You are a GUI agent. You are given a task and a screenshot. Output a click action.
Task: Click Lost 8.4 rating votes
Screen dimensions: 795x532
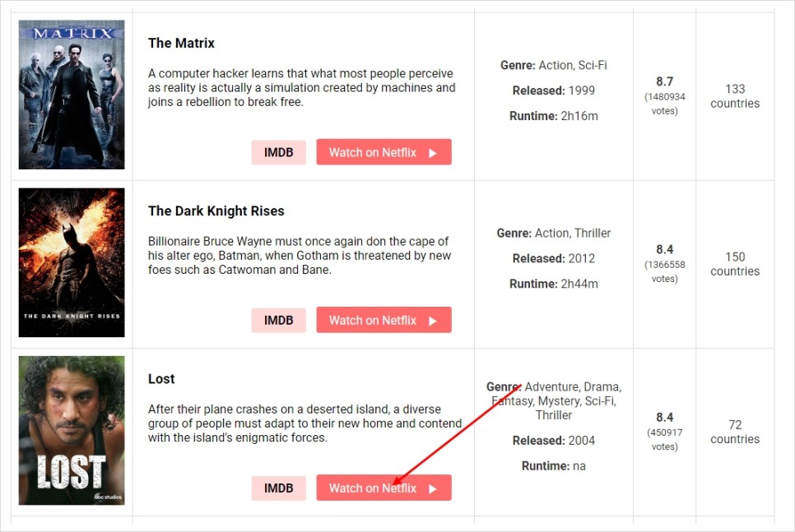click(664, 439)
